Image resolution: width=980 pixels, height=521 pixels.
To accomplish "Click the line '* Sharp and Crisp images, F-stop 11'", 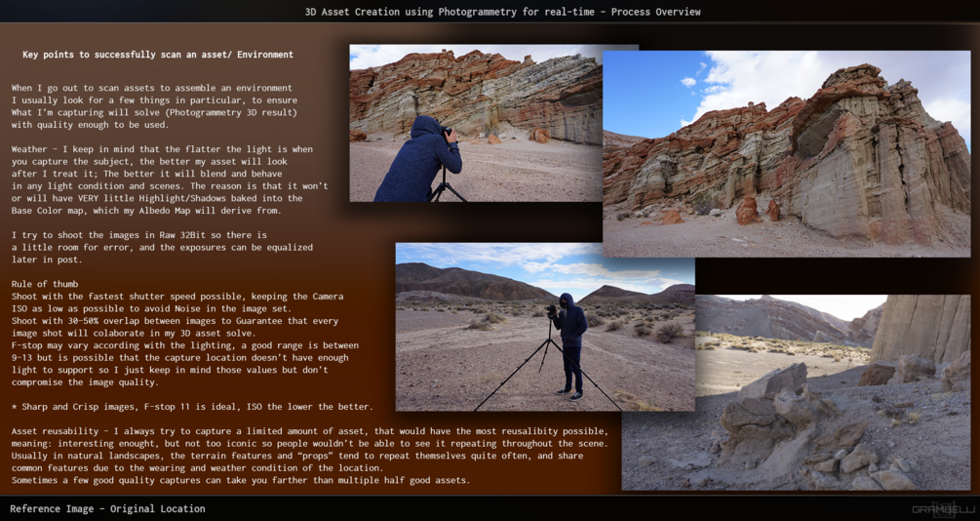I will (192, 407).
